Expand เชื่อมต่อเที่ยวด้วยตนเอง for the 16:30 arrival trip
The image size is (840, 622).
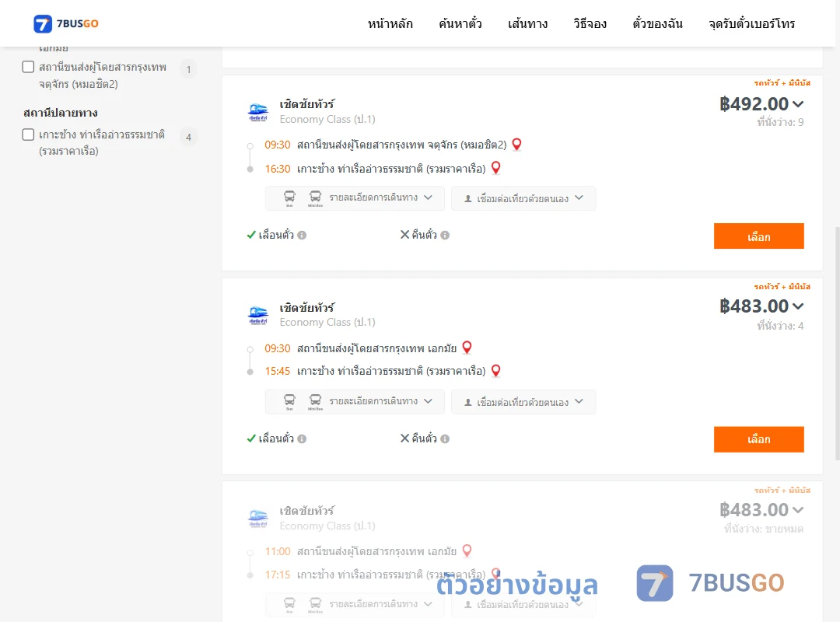click(523, 198)
